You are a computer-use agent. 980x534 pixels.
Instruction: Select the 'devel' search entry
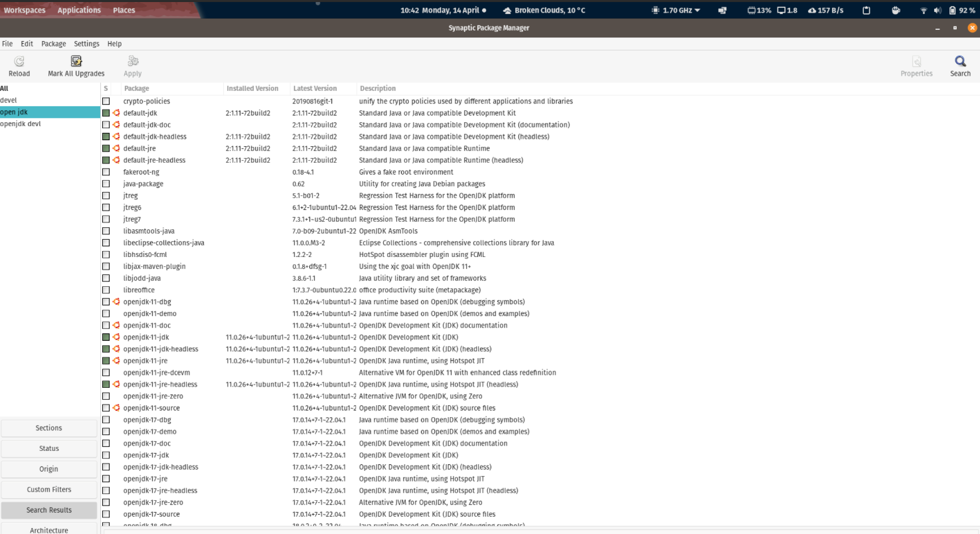(x=50, y=100)
